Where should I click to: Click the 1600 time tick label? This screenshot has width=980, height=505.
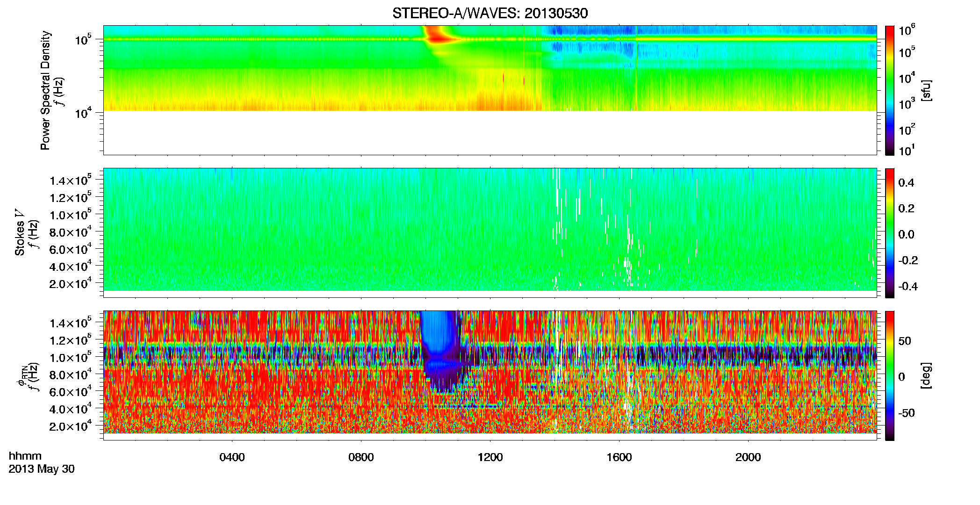point(619,457)
